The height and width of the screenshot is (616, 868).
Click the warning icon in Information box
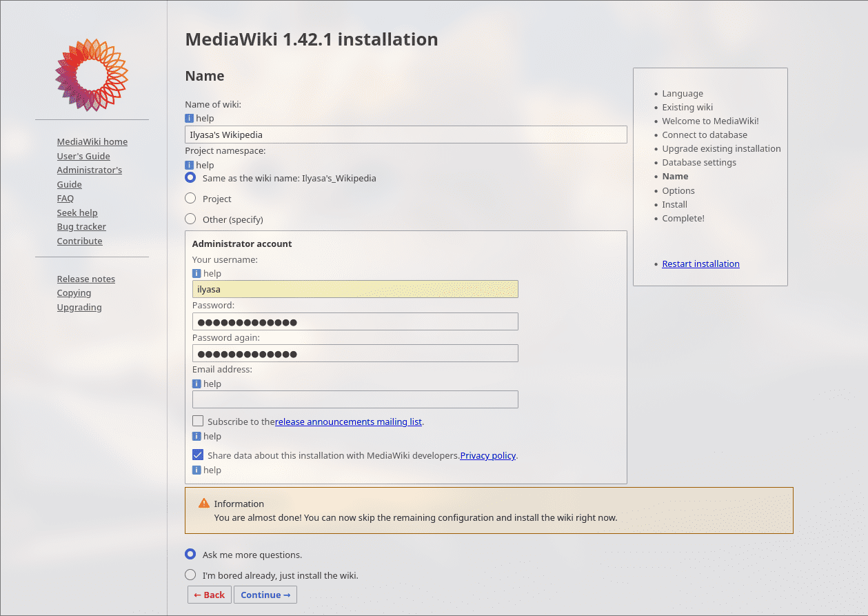coord(204,504)
